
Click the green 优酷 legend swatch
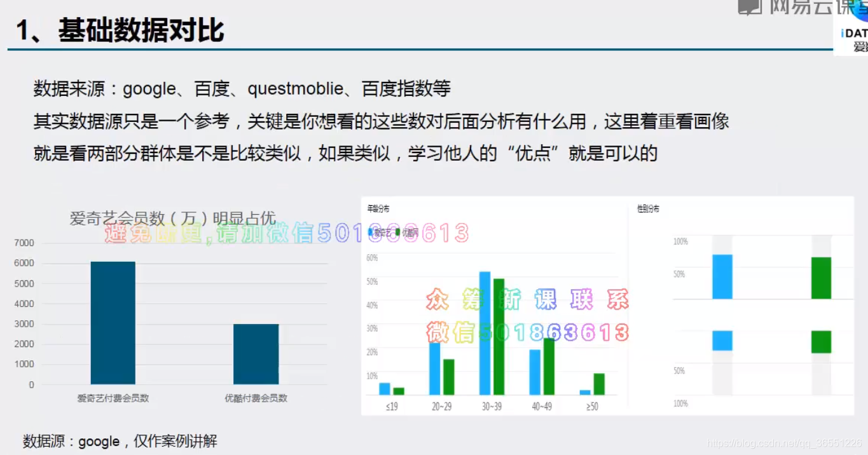[x=398, y=233]
